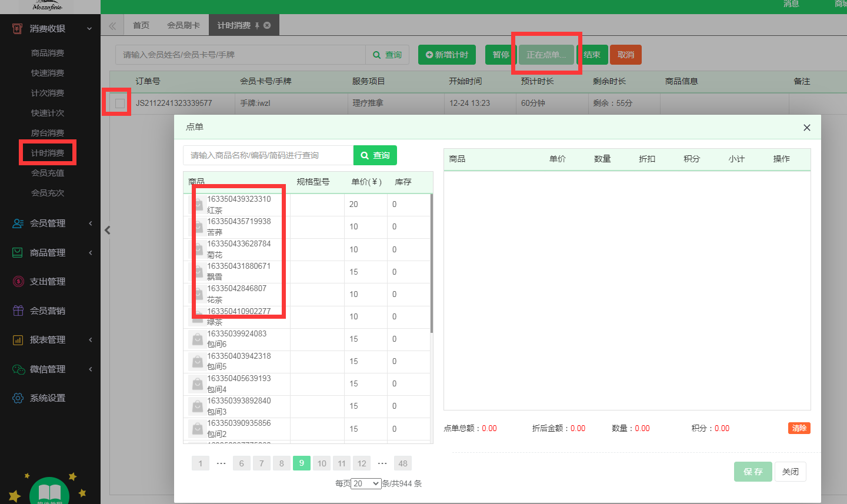Click the 会员管理 sidebar icon
Screen dimensions: 847x504
18,223
